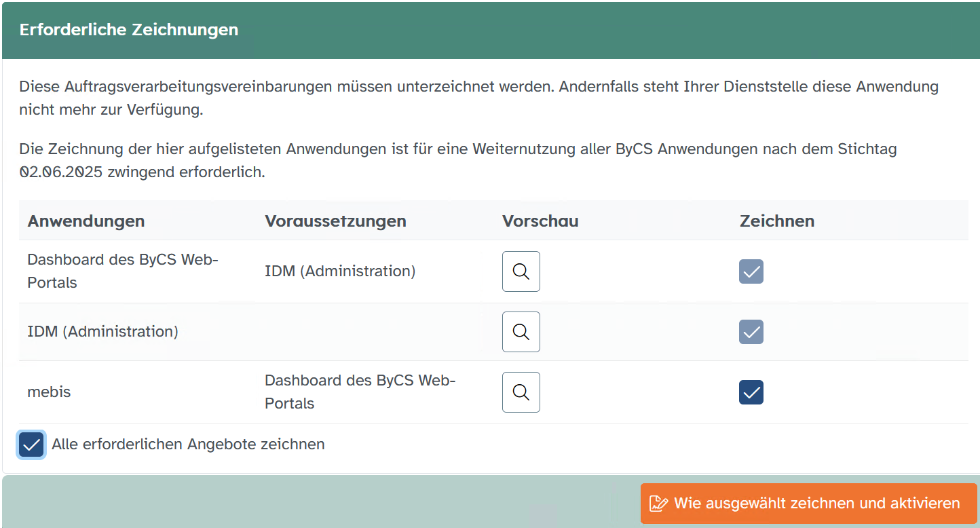
Task: Click the magnifier icon in the IDM (Administration) row
Action: pos(521,332)
